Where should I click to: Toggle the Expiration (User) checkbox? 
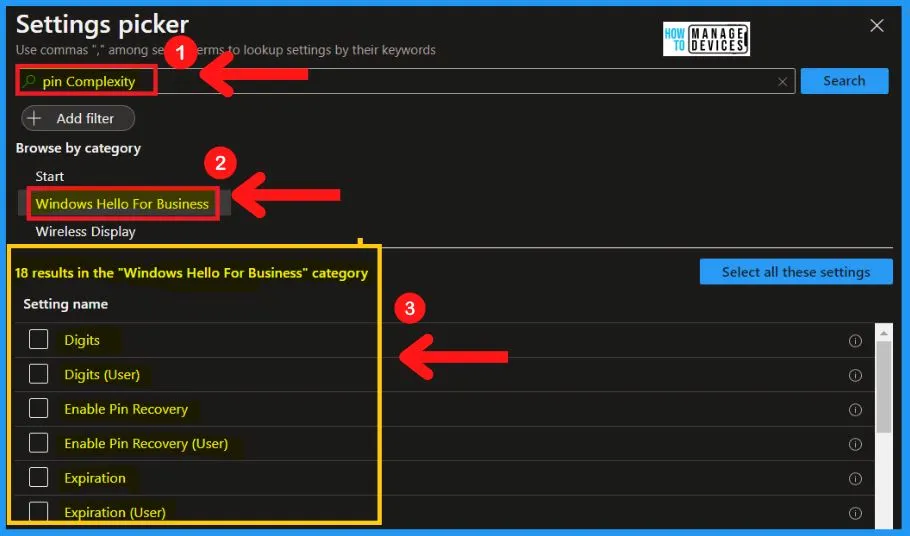pos(38,512)
